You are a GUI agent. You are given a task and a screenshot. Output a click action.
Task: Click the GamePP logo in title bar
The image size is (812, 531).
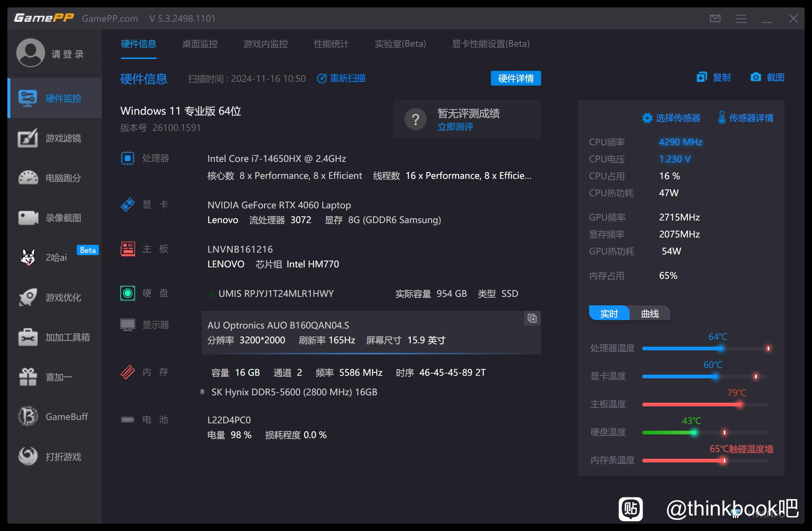[44, 18]
